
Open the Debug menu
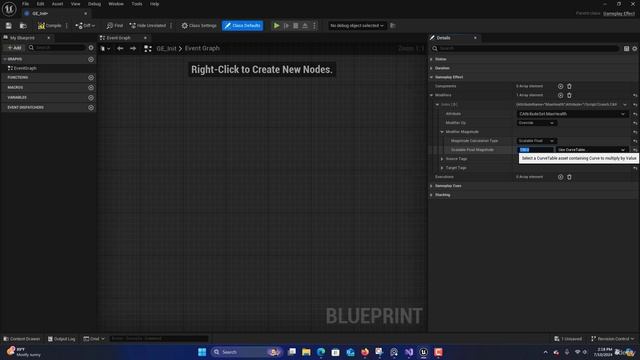click(94, 4)
